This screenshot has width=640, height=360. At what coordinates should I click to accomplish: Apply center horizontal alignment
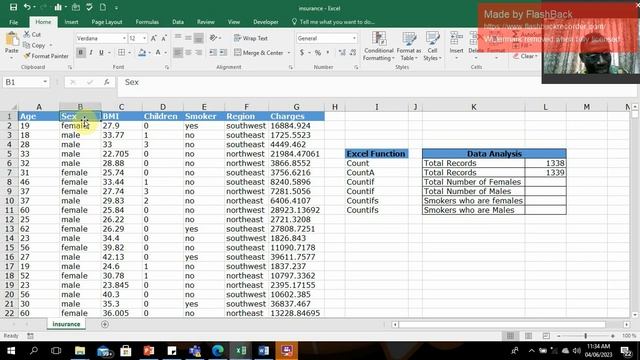(x=188, y=52)
